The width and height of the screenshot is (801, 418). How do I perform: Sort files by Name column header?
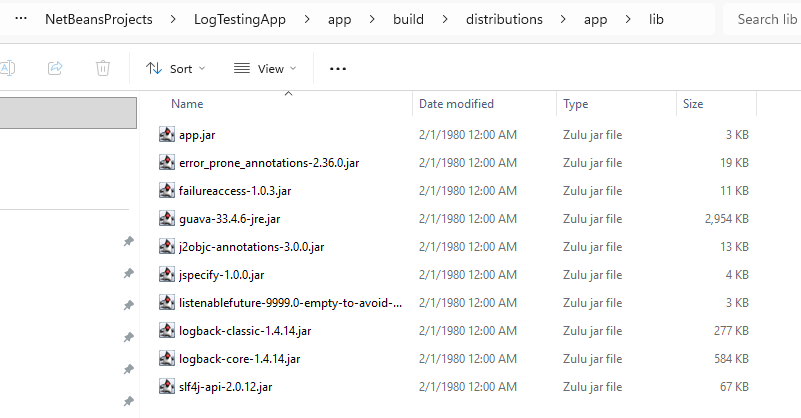(187, 104)
